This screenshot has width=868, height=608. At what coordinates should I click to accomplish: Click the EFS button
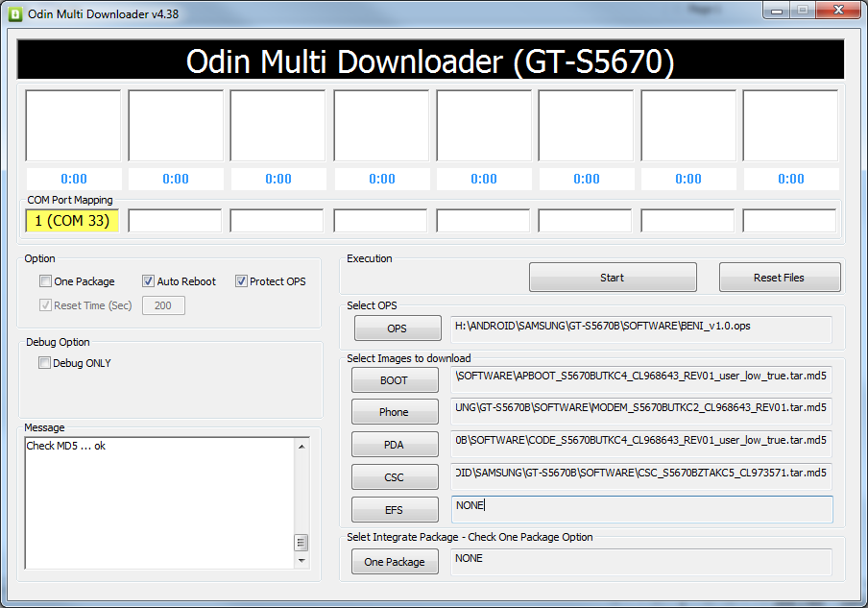[394, 510]
